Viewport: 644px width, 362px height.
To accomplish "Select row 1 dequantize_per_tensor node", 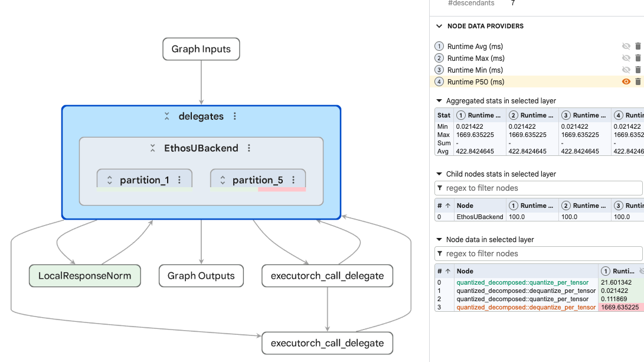I will [x=526, y=291].
